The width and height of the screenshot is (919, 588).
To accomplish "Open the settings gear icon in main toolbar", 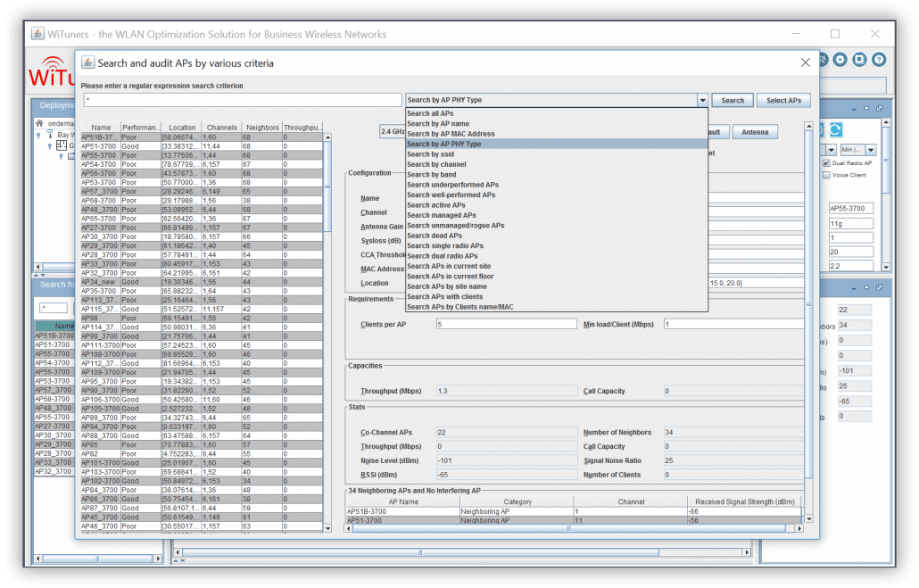I will (840, 59).
